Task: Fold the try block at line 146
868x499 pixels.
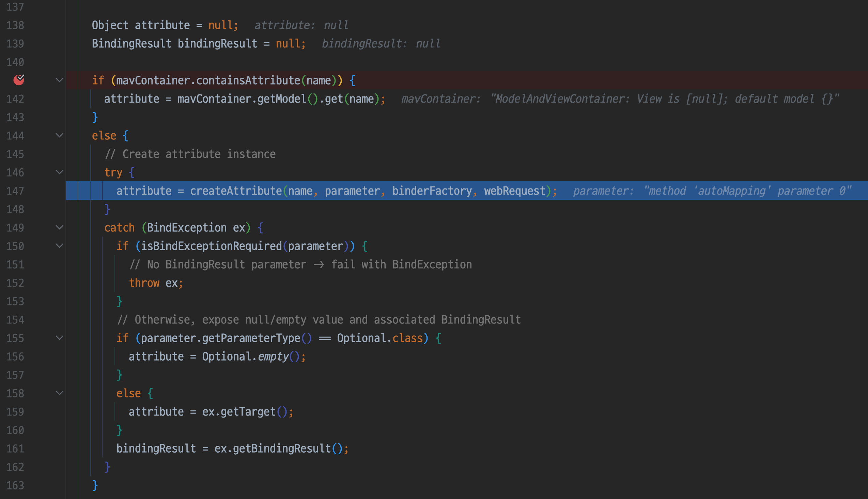Action: pos(60,172)
